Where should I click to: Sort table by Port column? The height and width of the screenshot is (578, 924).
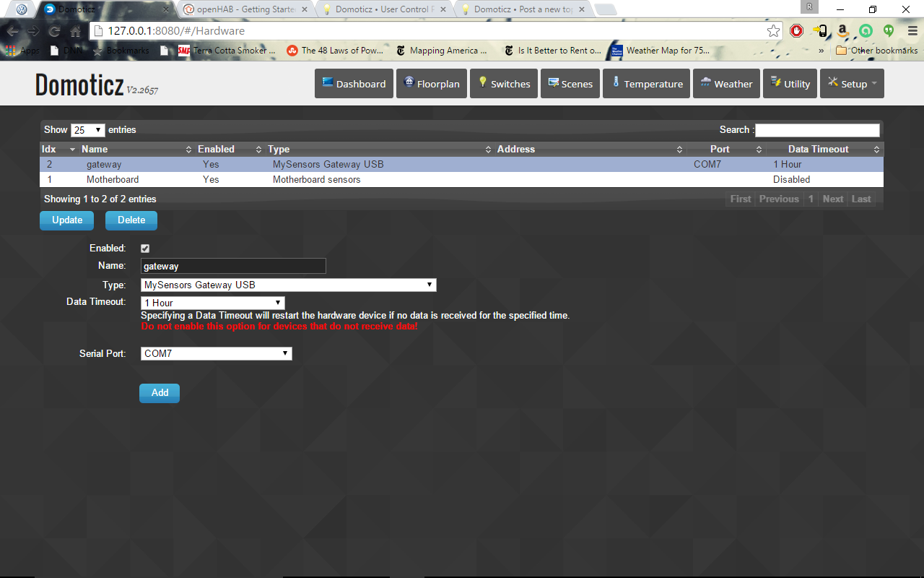pos(725,150)
